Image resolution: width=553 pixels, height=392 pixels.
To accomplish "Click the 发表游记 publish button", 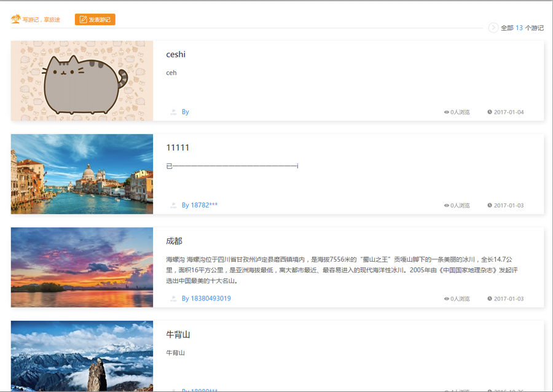I will tap(95, 20).
